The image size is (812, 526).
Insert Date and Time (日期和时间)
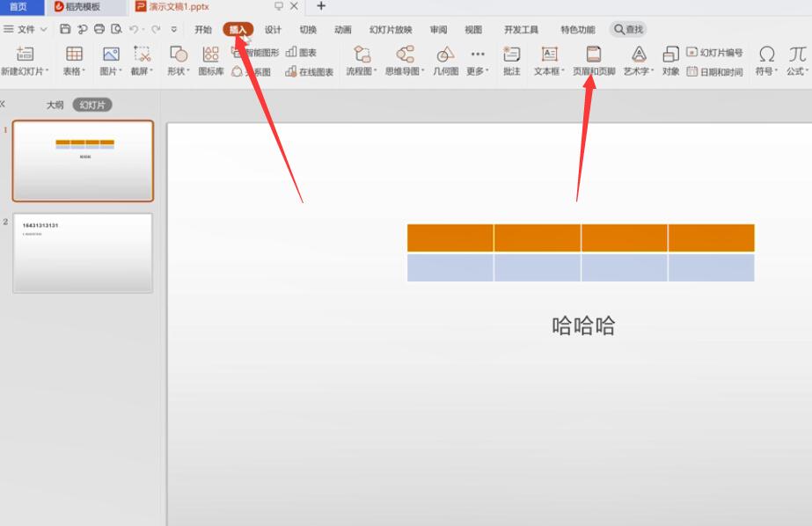pyautogui.click(x=714, y=71)
